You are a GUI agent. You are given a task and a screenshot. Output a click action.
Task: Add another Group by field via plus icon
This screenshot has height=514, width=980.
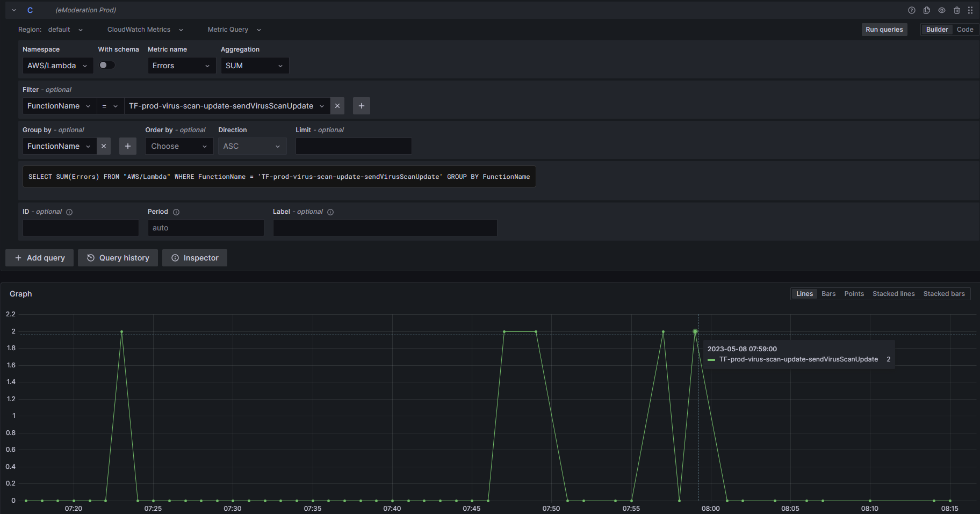127,146
